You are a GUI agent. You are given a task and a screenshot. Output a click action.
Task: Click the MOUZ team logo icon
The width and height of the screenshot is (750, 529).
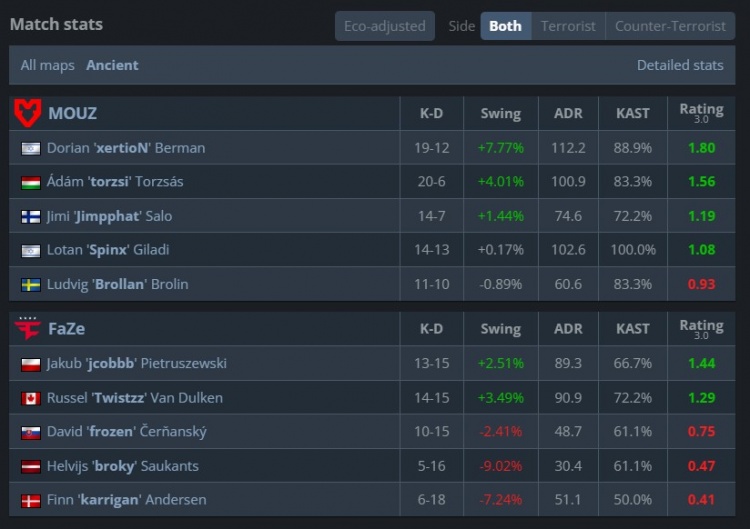[27, 113]
